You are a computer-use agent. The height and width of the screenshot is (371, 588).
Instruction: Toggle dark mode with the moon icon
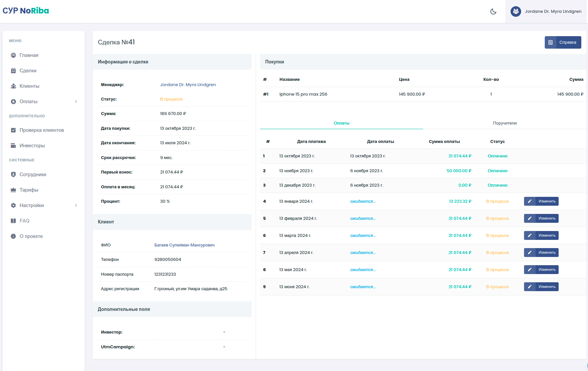click(x=493, y=12)
